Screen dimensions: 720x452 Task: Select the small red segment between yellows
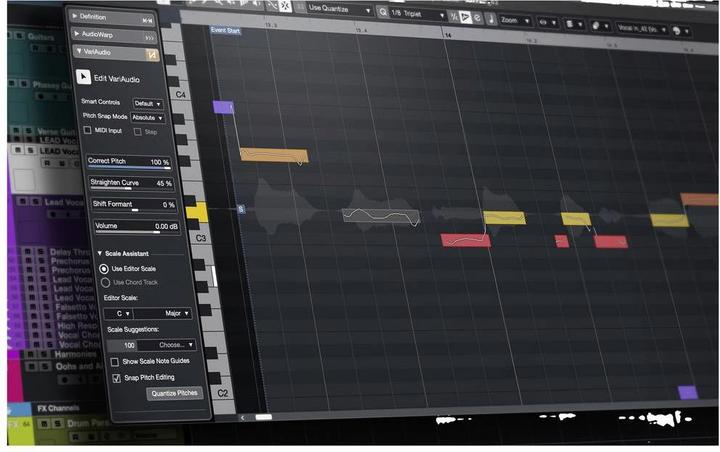[x=562, y=241]
